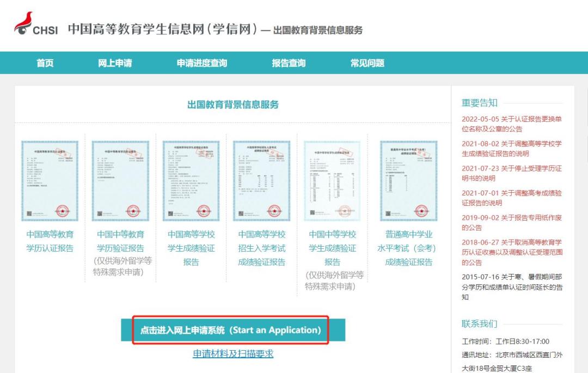Open 2019-09-02 notice on 报告专用纸作废
Screen dimensions: 588x373
point(511,223)
